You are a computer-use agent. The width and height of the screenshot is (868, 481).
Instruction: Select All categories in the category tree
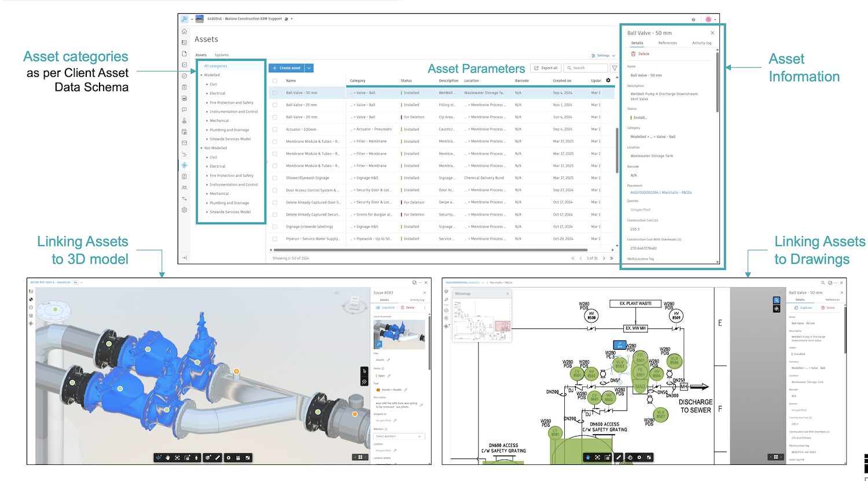tap(215, 66)
